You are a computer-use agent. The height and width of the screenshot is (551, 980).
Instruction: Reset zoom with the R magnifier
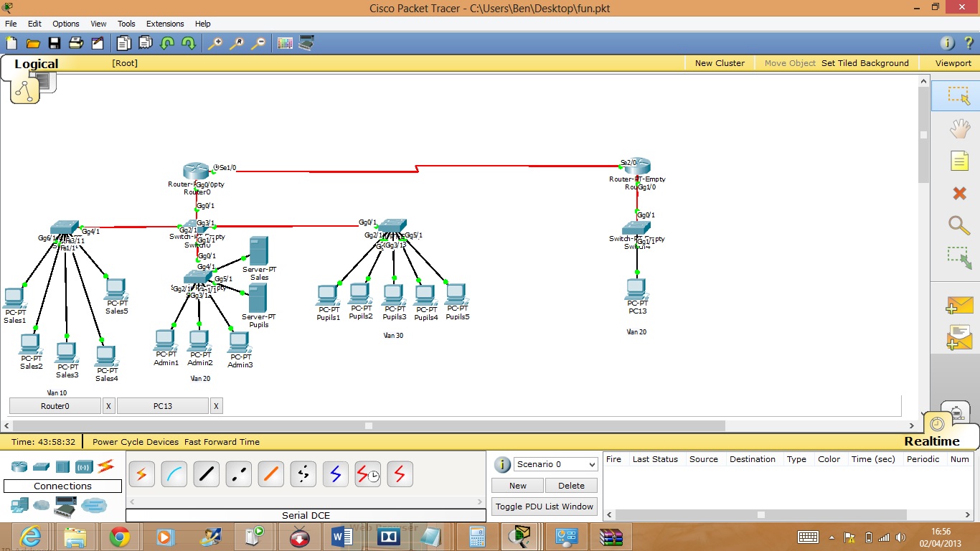click(236, 43)
